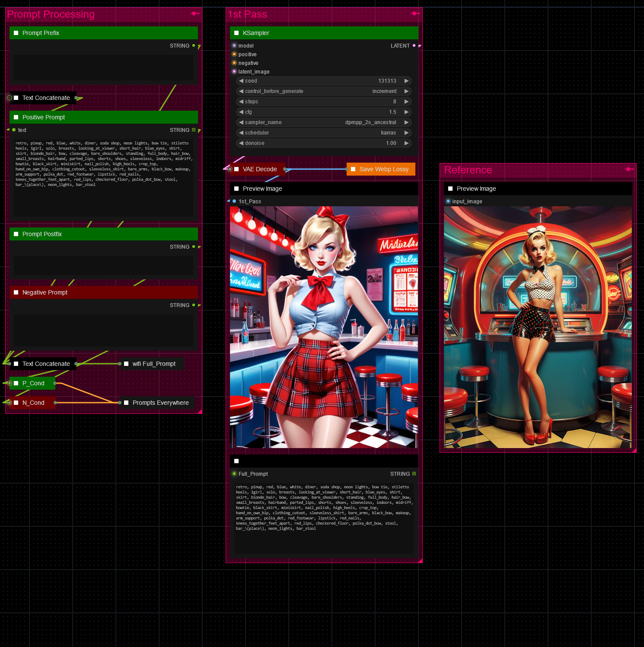Select the wifi Full_Prompt node title
Screen dimensions: 644x647
point(154,364)
